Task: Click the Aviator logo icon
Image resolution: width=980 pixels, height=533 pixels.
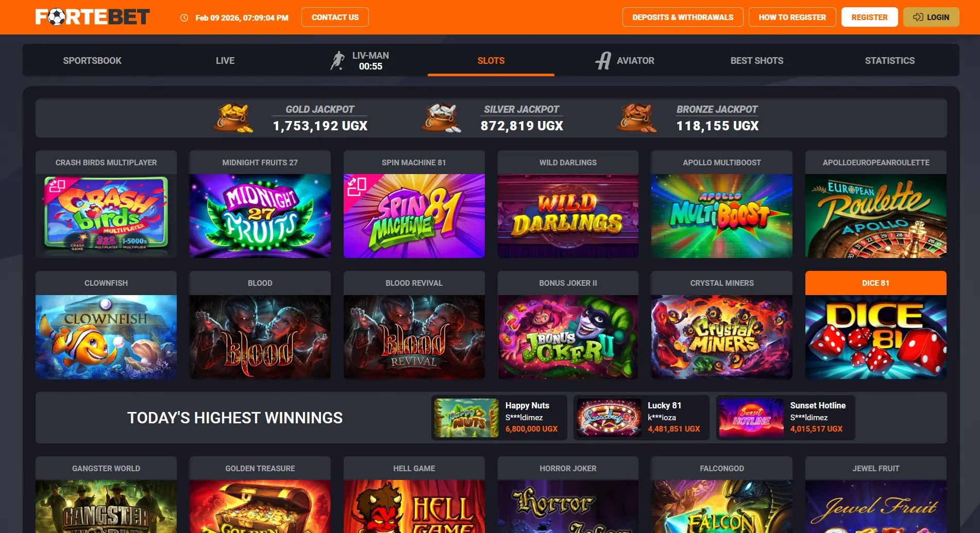Action: 603,61
